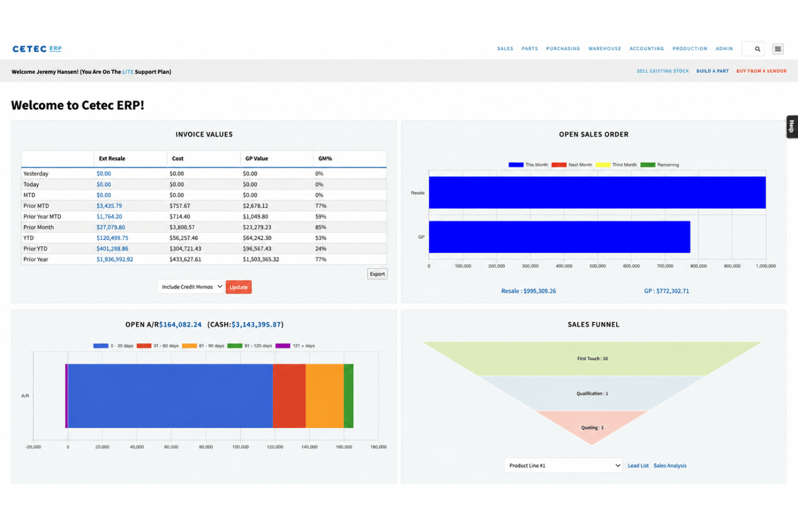
Task: Open the Sales menu
Action: [505, 49]
